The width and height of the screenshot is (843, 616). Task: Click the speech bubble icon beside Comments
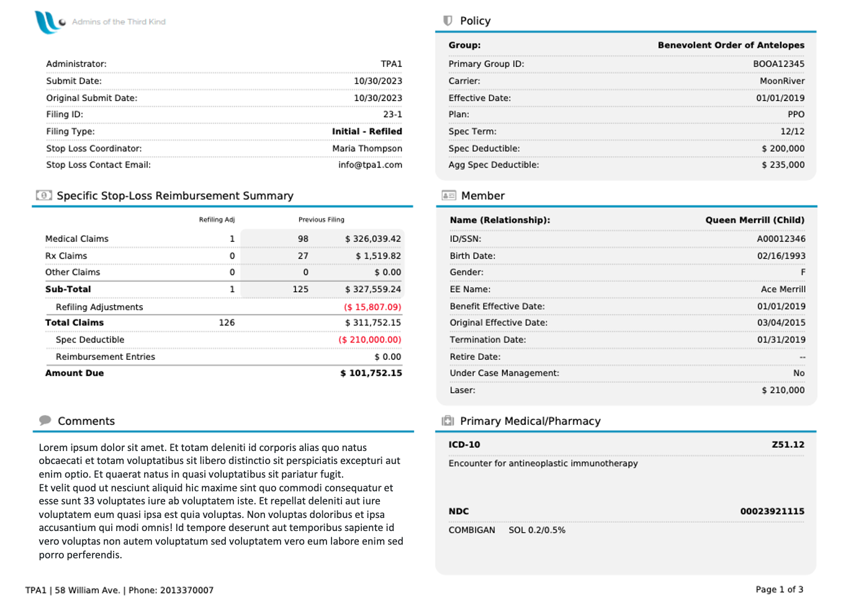(x=45, y=420)
